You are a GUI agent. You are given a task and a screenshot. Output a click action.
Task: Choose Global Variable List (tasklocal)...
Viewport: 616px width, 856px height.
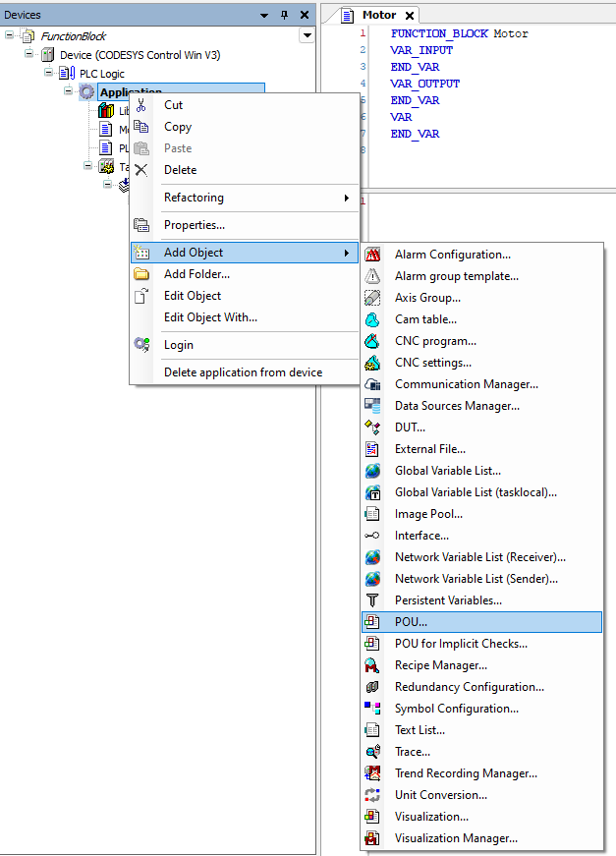pyautogui.click(x=481, y=492)
